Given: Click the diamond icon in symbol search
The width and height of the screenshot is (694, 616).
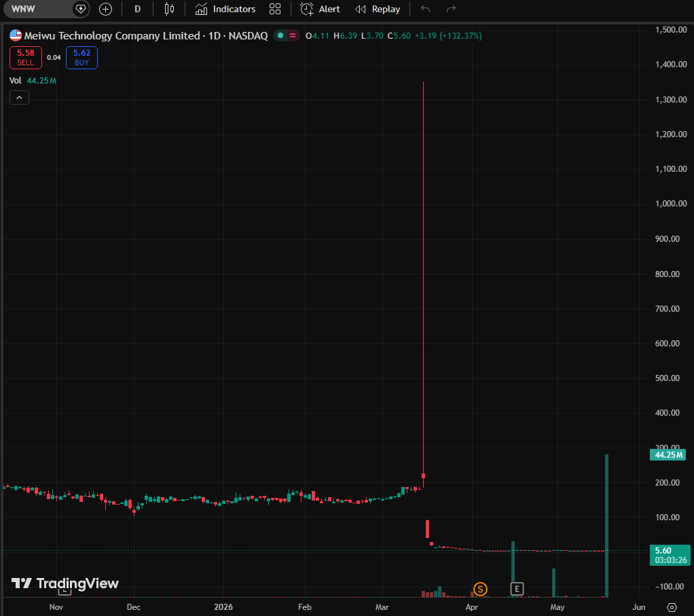Looking at the screenshot, I should coord(81,9).
